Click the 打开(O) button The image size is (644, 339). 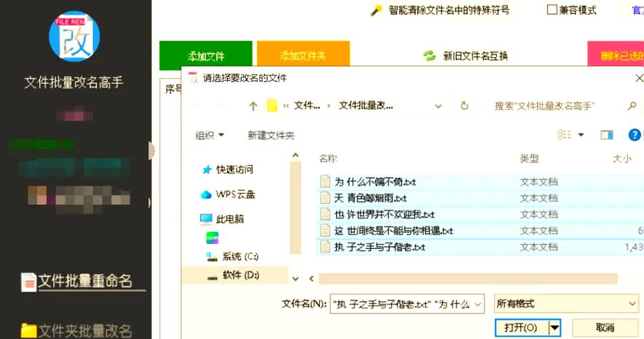pos(521,327)
